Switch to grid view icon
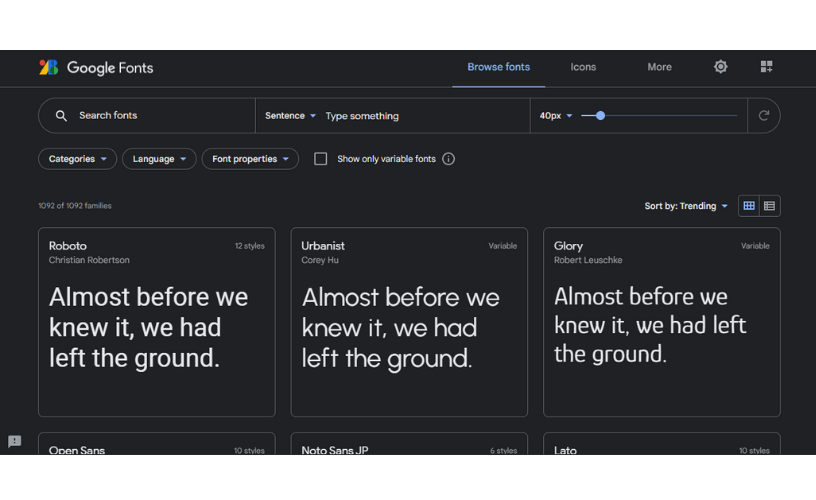 [x=749, y=206]
